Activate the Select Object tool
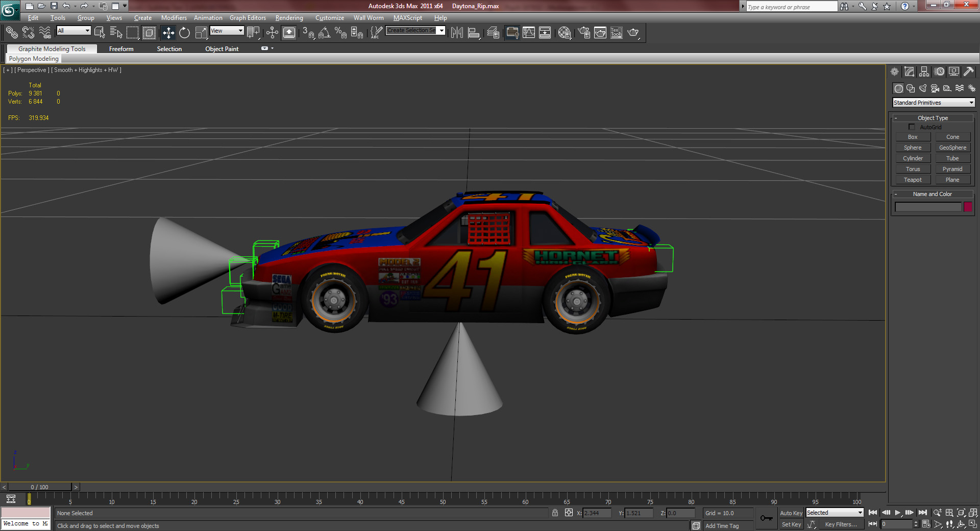This screenshot has height=531, width=980. point(100,33)
